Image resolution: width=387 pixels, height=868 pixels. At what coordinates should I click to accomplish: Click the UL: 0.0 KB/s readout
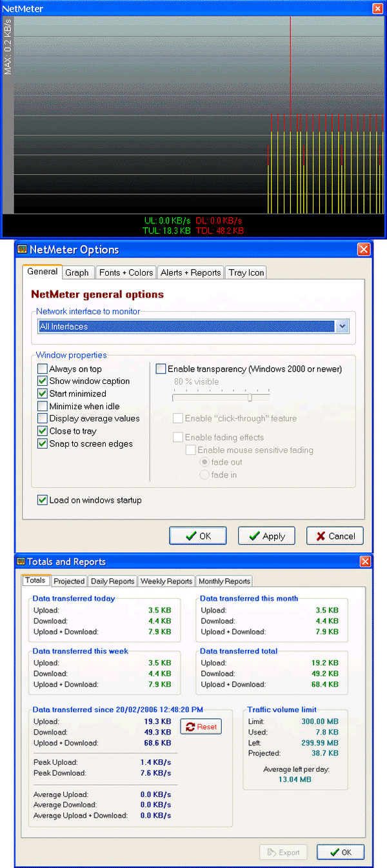pyautogui.click(x=166, y=221)
